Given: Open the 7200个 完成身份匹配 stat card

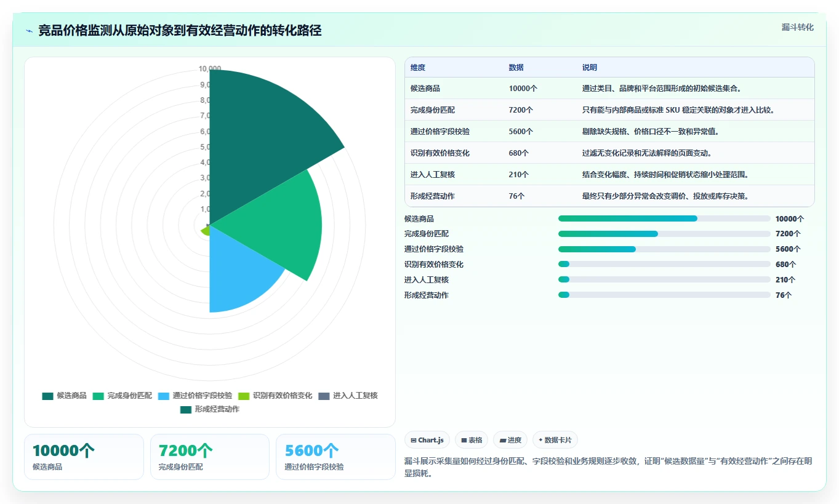Looking at the screenshot, I should [x=210, y=457].
